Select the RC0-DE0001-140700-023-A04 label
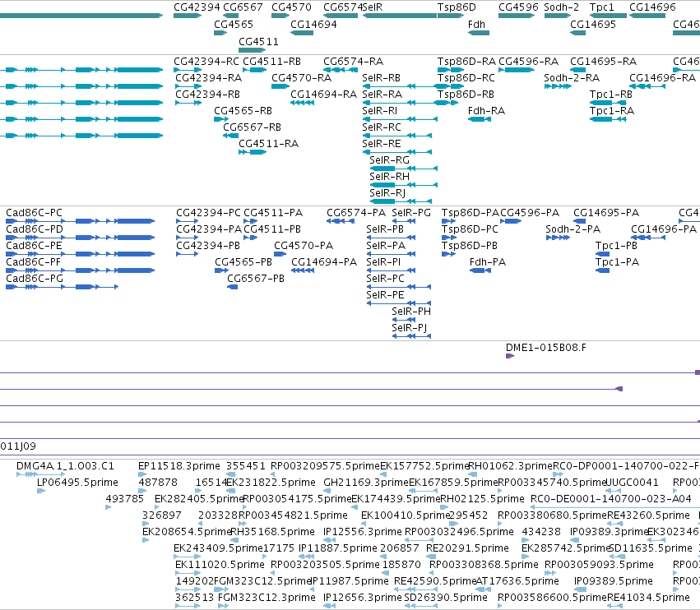The height and width of the screenshot is (610, 700). (x=610, y=498)
